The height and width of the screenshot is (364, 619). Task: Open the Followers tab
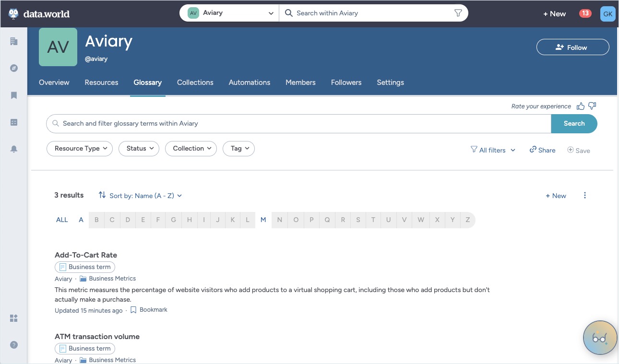346,82
